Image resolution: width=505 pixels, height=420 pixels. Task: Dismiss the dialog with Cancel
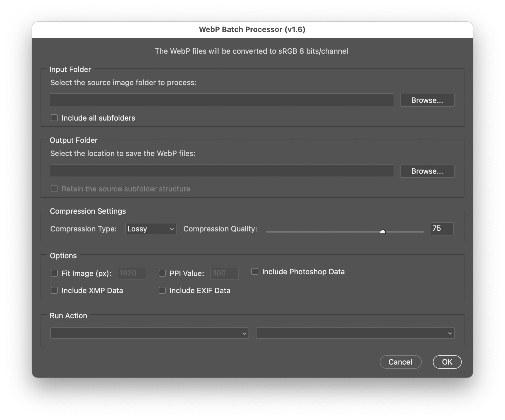point(400,362)
